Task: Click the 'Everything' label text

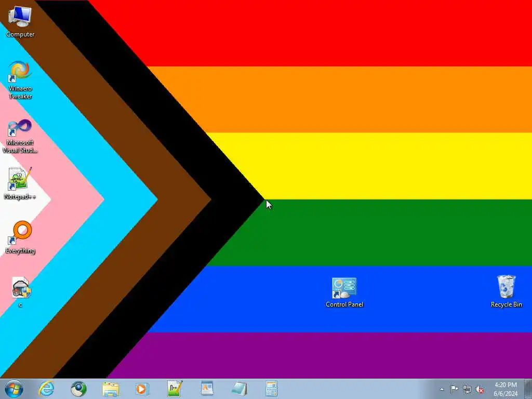Action: [x=20, y=250]
